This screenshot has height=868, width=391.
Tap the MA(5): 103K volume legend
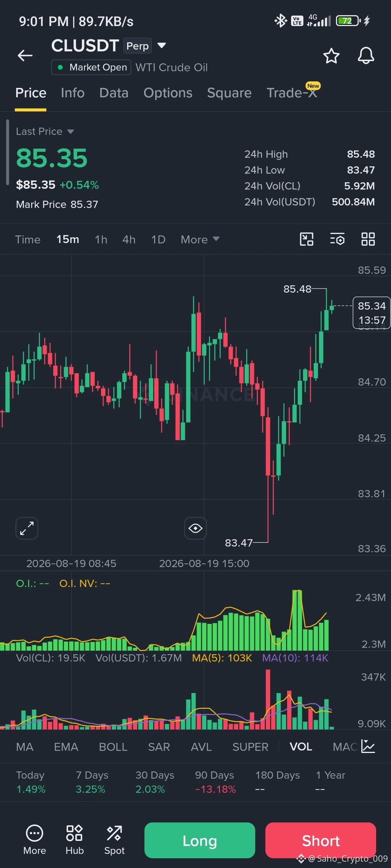click(x=222, y=658)
